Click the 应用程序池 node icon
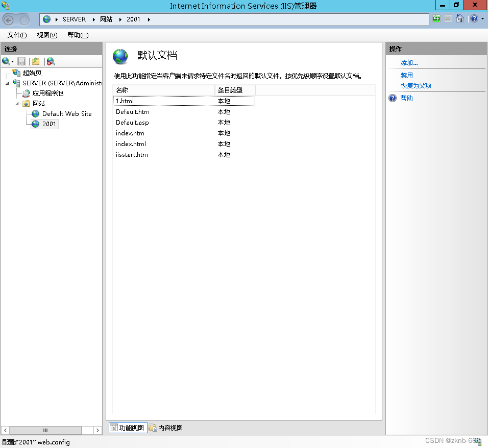488x448 pixels. click(27, 93)
